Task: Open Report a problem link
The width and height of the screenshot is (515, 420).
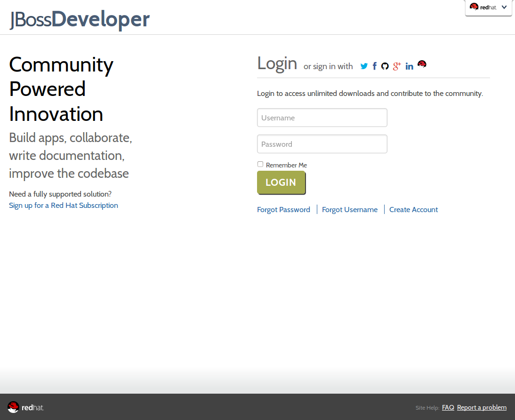Action: click(482, 407)
